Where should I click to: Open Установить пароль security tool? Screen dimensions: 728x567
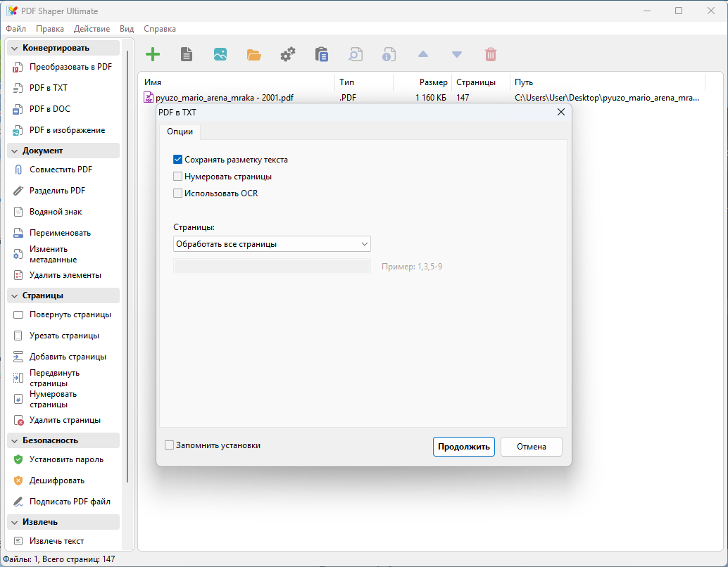(x=66, y=459)
